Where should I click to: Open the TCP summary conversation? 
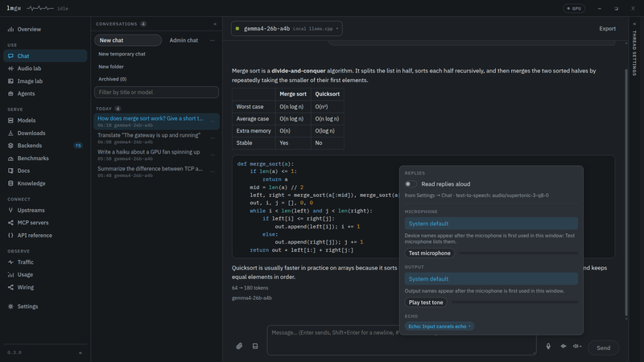point(152,171)
